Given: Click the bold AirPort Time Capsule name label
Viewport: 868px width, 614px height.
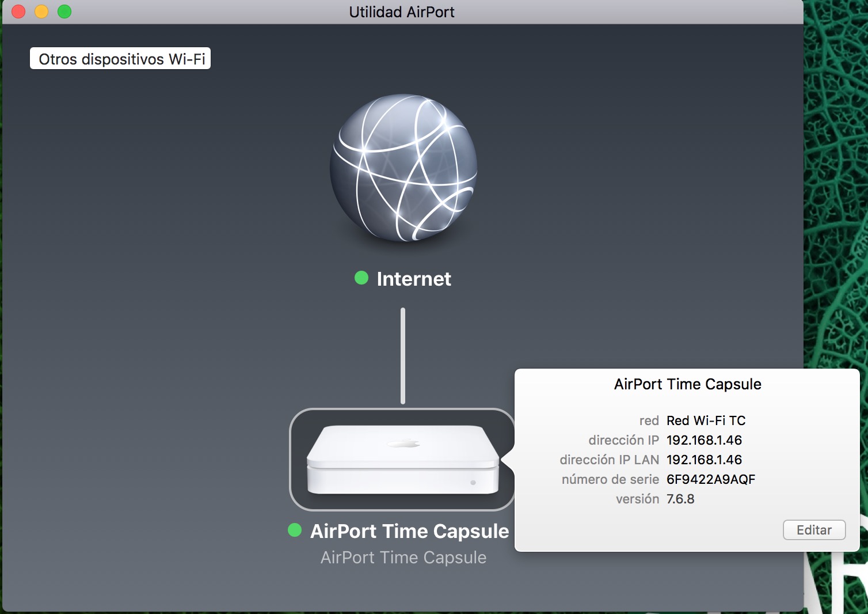Looking at the screenshot, I should (409, 531).
